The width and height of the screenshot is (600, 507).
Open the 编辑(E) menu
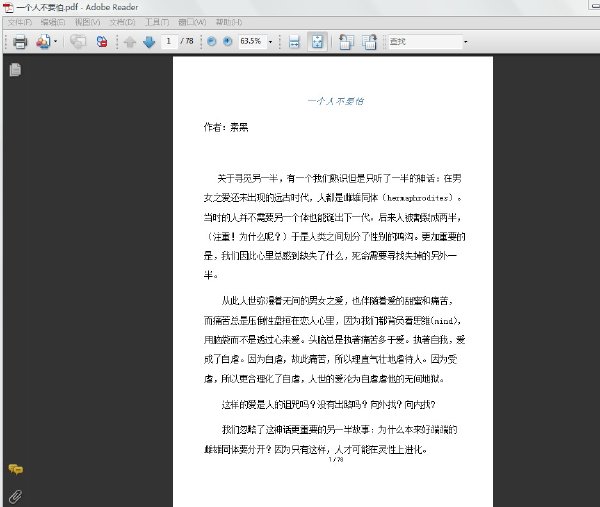click(53, 22)
